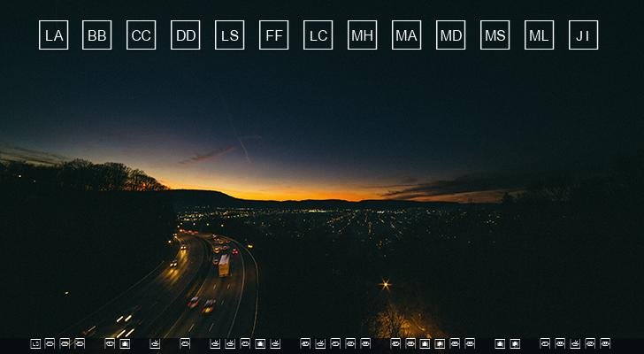This screenshot has width=644, height=354.
Task: Click the LA button in top row
Action: point(53,35)
